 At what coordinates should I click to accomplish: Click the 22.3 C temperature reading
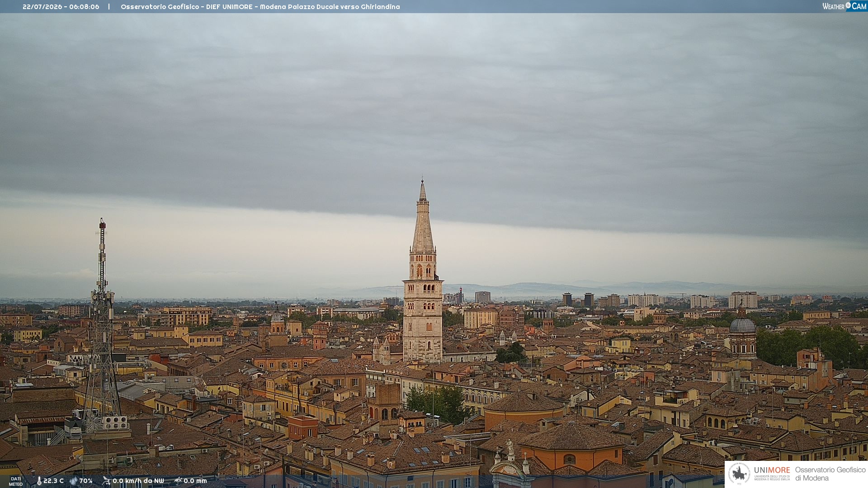pos(53,481)
